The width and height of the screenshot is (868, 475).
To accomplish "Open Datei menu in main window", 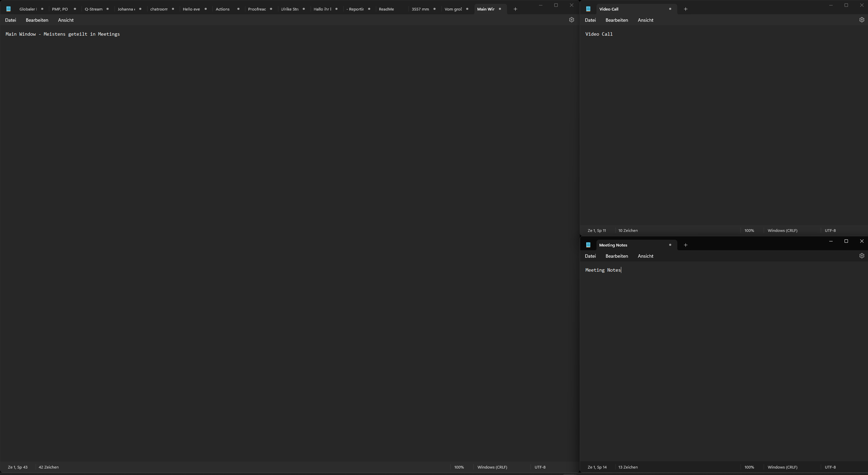I will [x=11, y=20].
